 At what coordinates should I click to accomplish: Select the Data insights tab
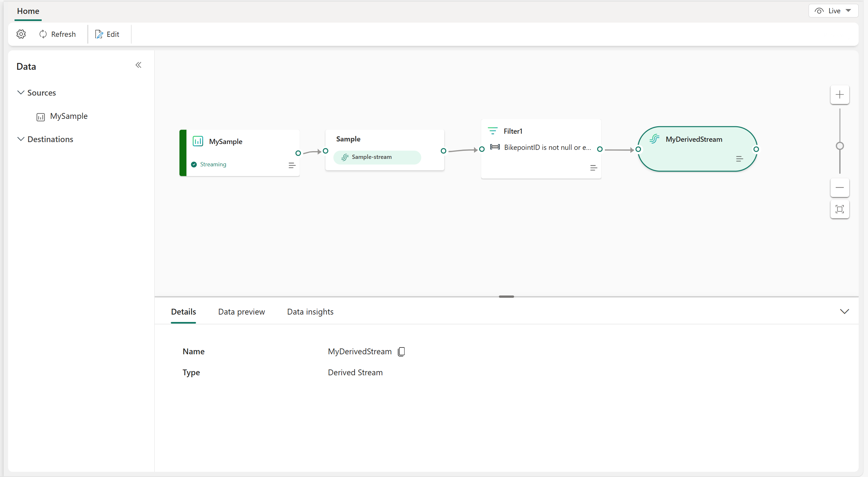[x=311, y=311]
